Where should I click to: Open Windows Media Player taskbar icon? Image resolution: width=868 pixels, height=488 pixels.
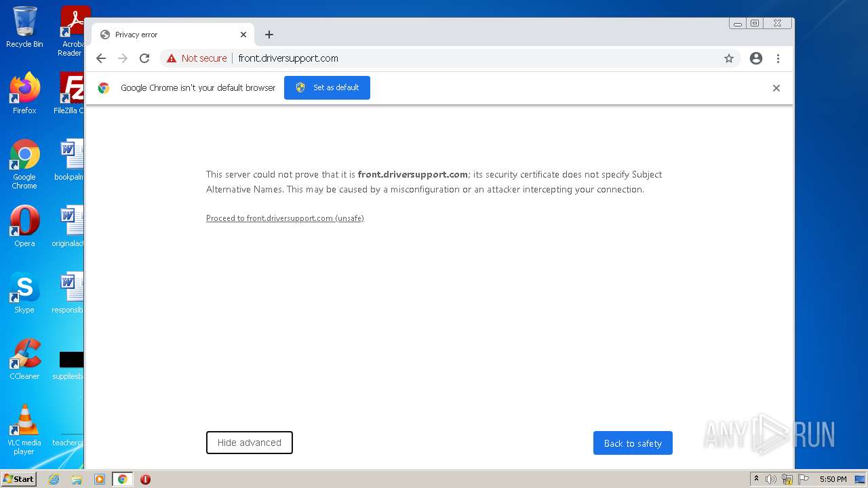(100, 479)
